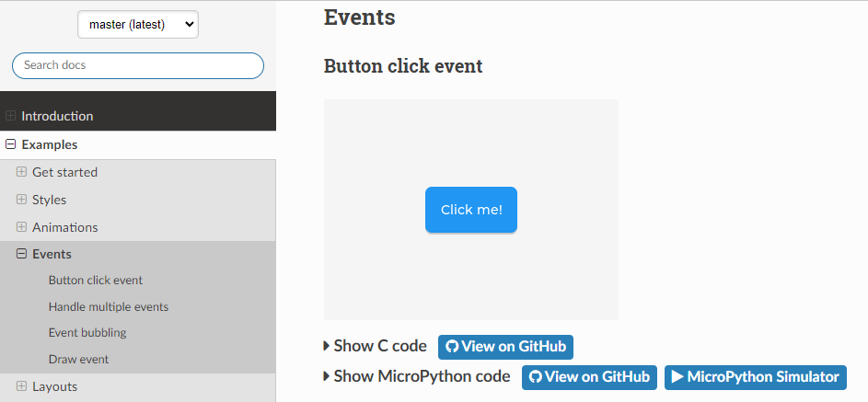
Task: Open Draw event sidebar entry
Action: click(x=78, y=359)
